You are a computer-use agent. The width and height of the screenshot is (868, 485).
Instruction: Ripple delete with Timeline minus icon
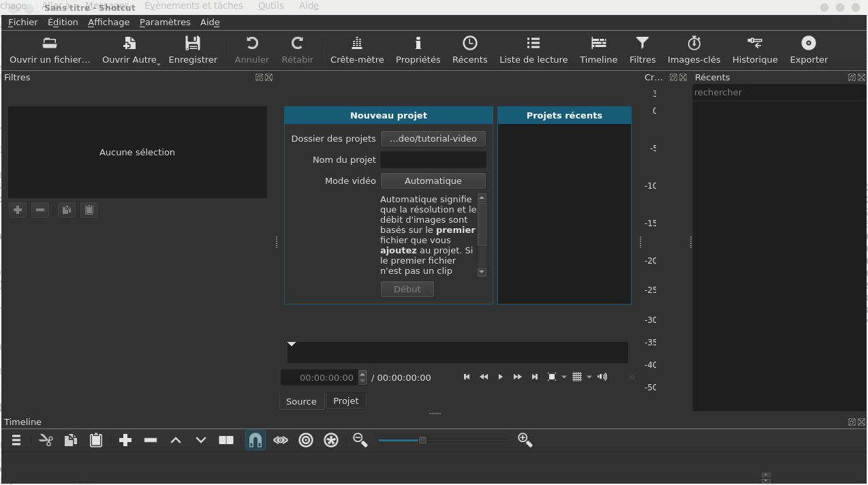(151, 440)
